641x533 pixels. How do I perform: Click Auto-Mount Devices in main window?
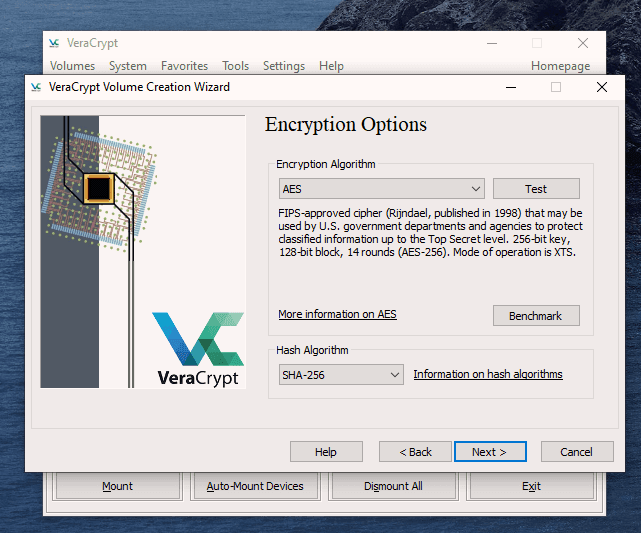pyautogui.click(x=255, y=486)
